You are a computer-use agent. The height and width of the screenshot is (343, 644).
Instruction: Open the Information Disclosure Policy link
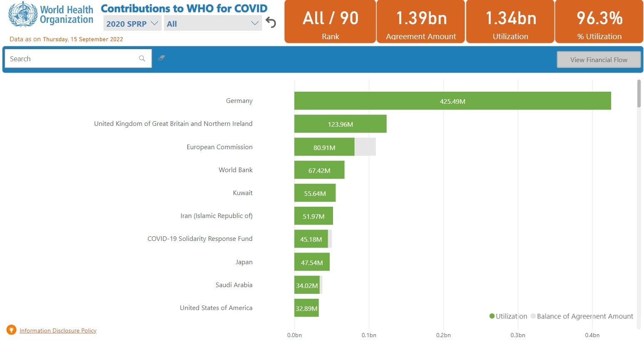(58, 330)
